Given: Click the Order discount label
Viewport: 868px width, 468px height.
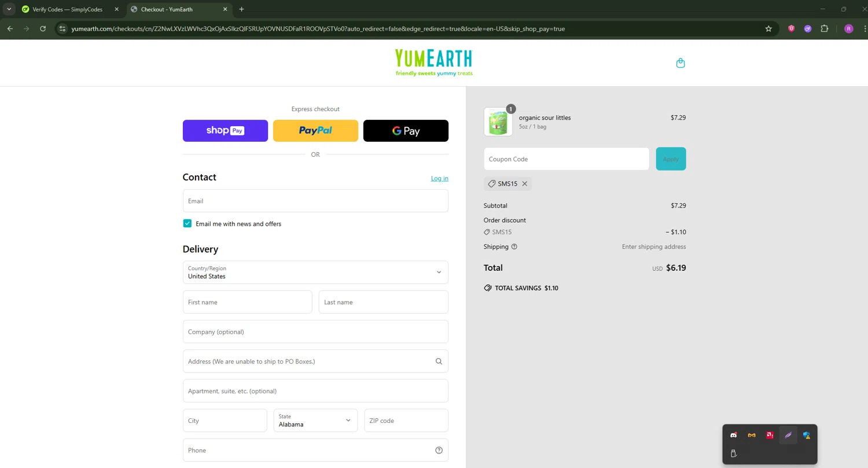Looking at the screenshot, I should [x=505, y=220].
